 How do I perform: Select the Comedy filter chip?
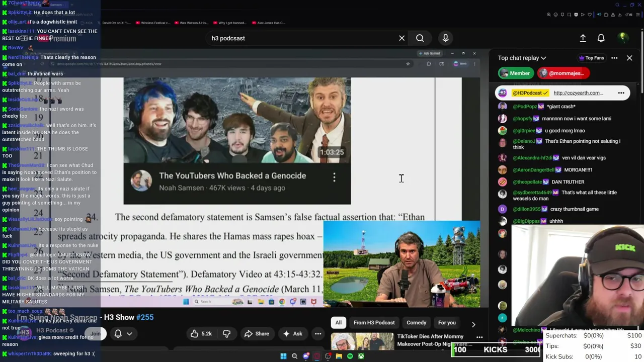click(x=416, y=323)
